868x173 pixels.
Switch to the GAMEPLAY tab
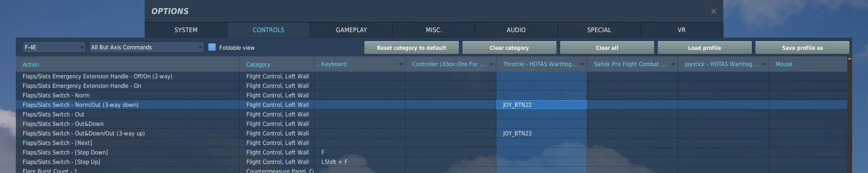[351, 30]
